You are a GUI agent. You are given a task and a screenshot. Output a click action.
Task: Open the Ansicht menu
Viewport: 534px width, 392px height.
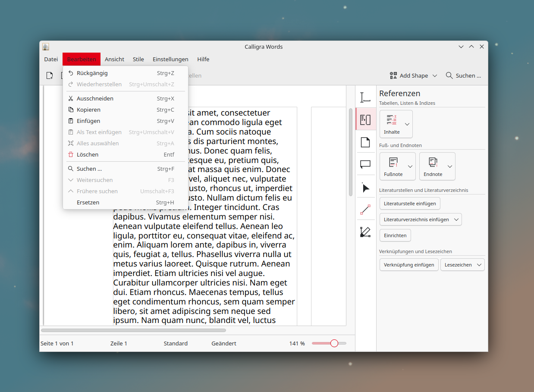(114, 59)
